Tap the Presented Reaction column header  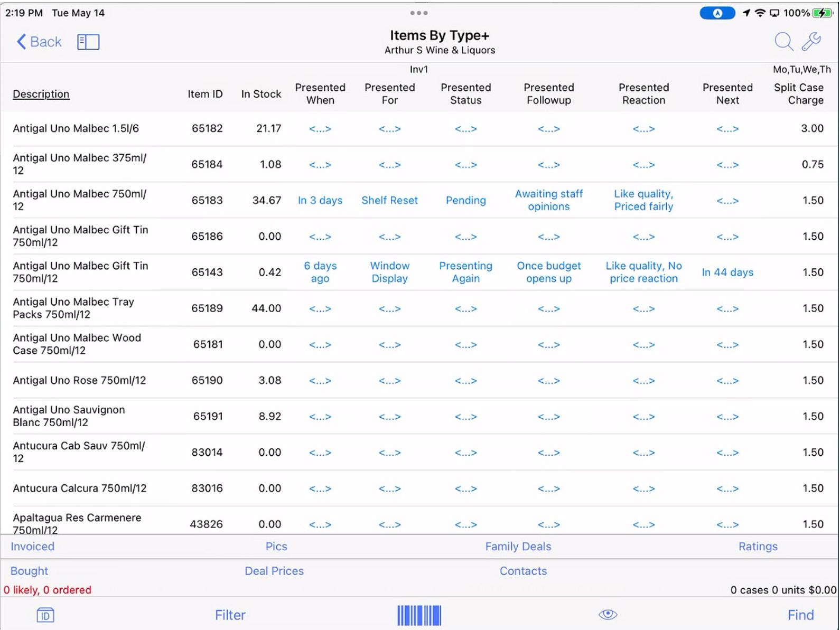[x=643, y=94]
